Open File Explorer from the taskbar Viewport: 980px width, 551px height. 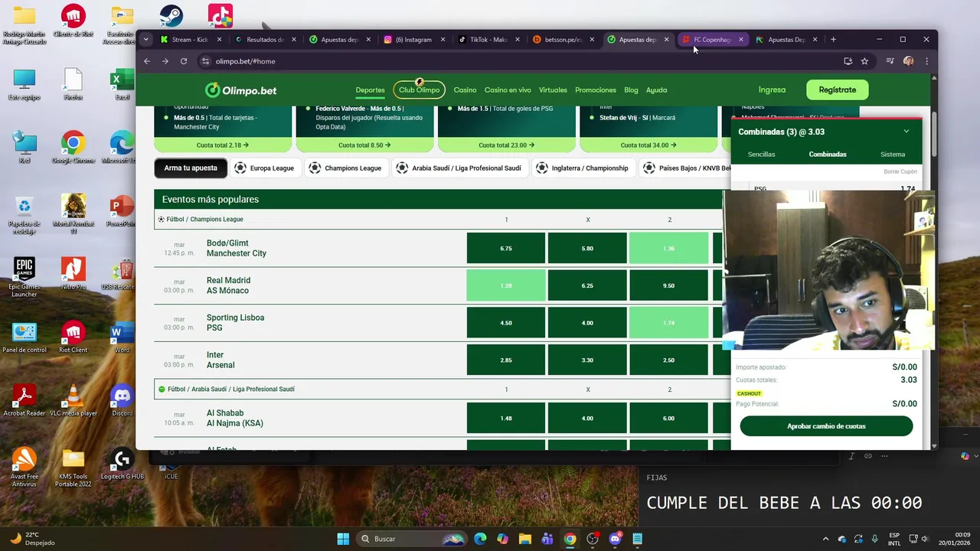click(x=525, y=539)
